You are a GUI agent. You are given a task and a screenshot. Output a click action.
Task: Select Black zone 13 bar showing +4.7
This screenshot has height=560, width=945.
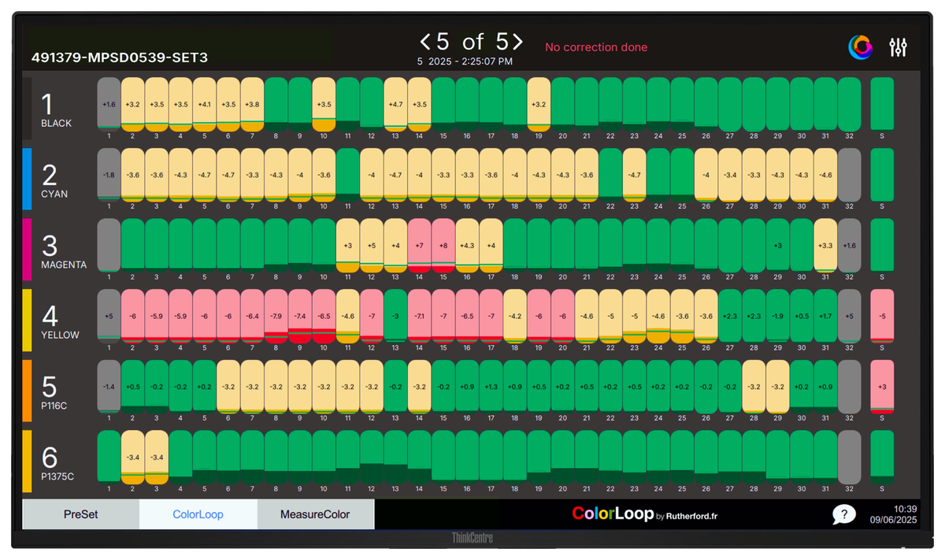click(395, 104)
